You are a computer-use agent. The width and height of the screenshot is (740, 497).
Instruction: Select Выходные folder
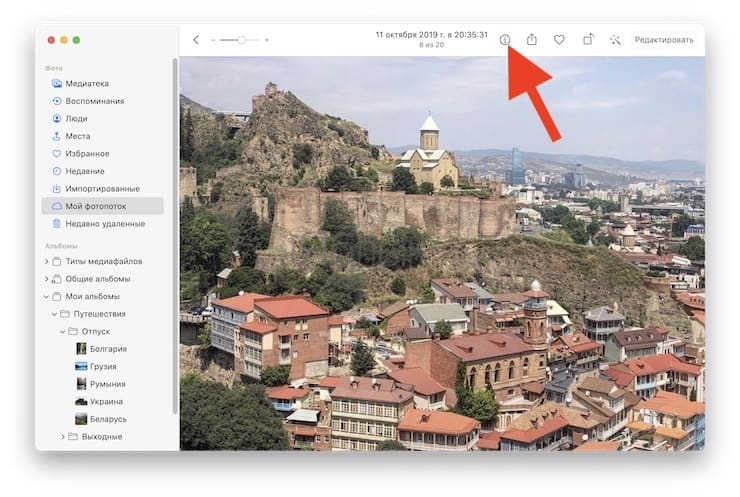coord(102,437)
